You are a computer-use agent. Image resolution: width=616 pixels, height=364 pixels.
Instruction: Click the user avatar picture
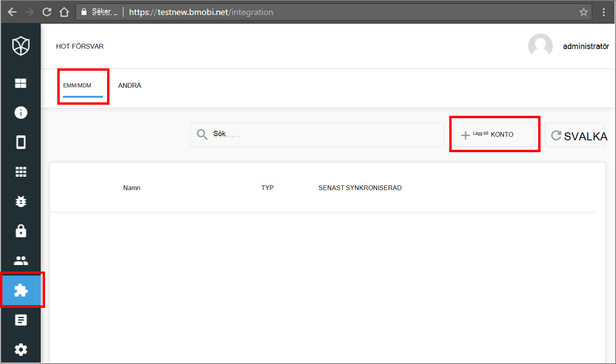(x=540, y=46)
